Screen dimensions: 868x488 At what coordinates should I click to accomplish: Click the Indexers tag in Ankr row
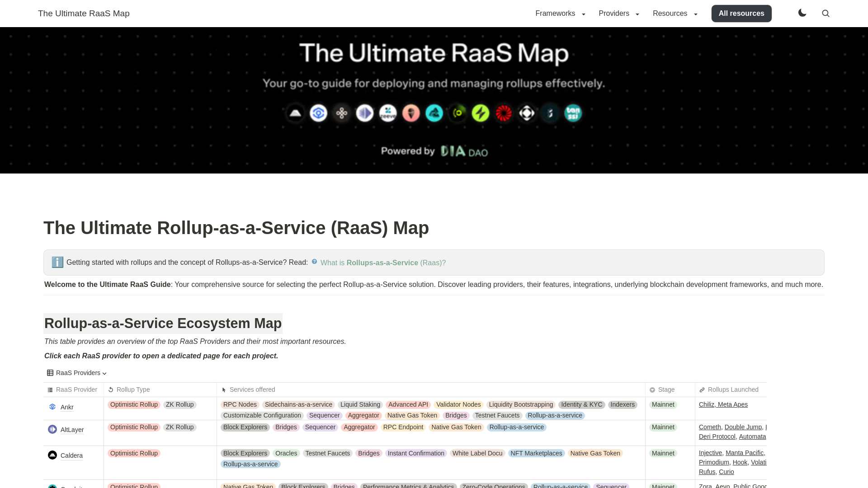623,404
